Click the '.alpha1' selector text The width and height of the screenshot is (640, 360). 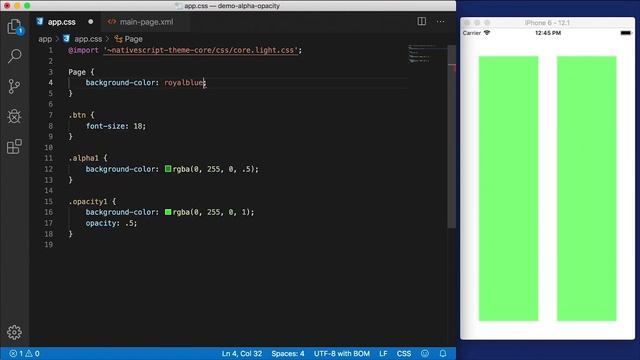click(84, 158)
